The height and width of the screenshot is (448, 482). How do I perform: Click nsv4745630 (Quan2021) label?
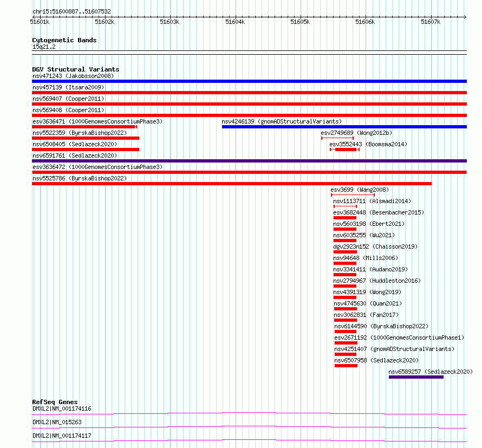tap(368, 303)
